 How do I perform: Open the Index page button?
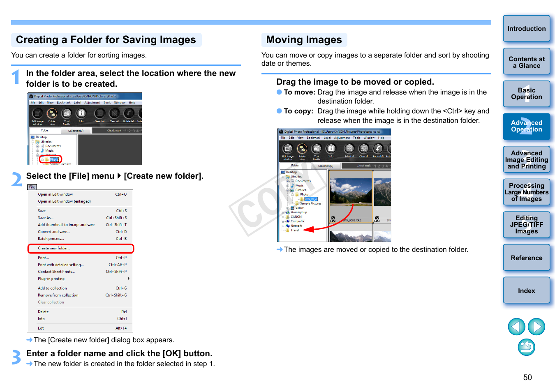[526, 291]
